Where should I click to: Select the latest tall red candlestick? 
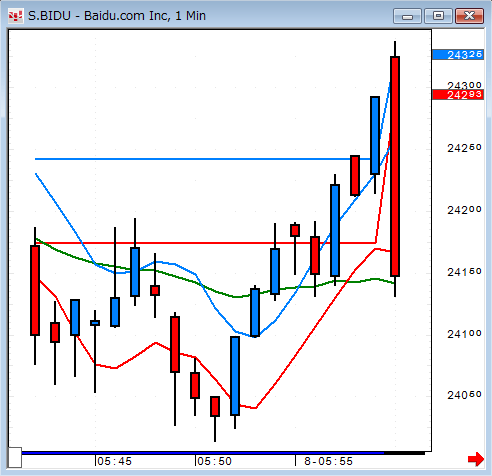click(x=395, y=167)
